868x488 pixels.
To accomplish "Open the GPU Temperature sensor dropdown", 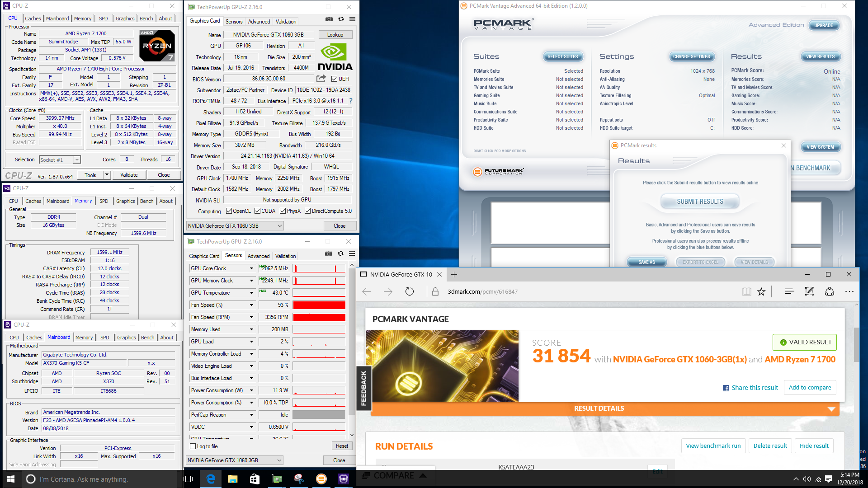I will pyautogui.click(x=252, y=293).
